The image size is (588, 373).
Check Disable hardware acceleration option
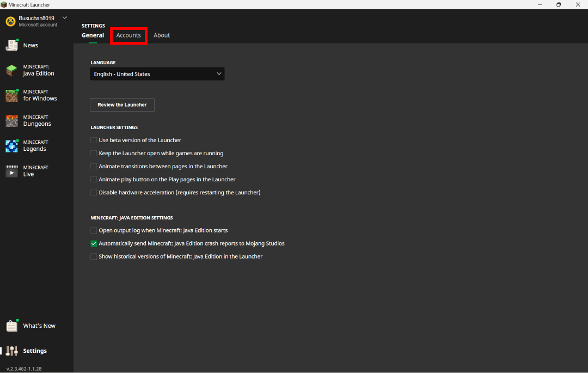[94, 193]
